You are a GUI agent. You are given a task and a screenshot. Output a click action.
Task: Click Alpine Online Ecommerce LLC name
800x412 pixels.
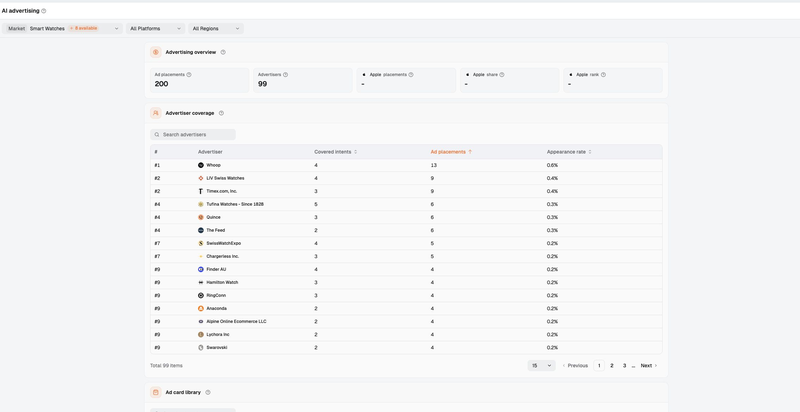[x=236, y=321]
